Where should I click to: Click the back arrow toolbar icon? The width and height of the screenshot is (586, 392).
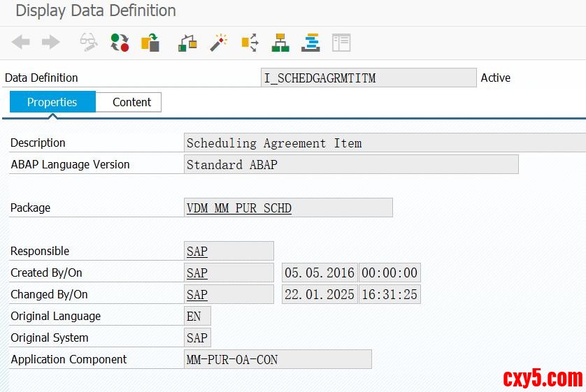pyautogui.click(x=21, y=43)
